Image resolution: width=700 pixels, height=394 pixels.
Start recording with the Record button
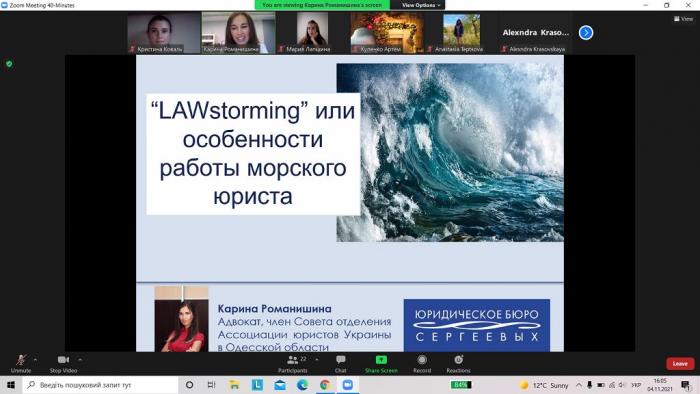tap(422, 363)
